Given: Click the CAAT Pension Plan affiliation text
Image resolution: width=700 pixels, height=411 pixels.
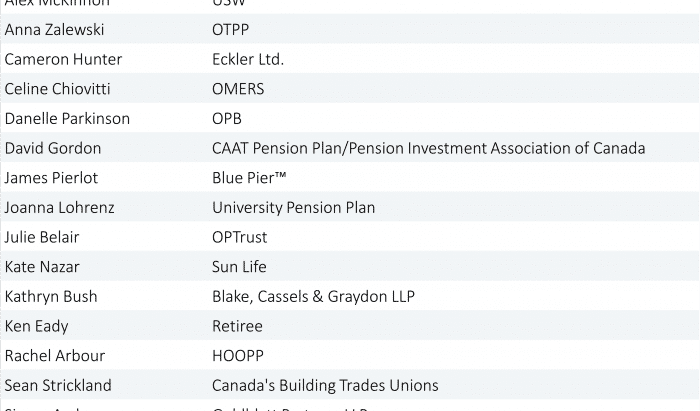Looking at the screenshot, I should [x=428, y=148].
